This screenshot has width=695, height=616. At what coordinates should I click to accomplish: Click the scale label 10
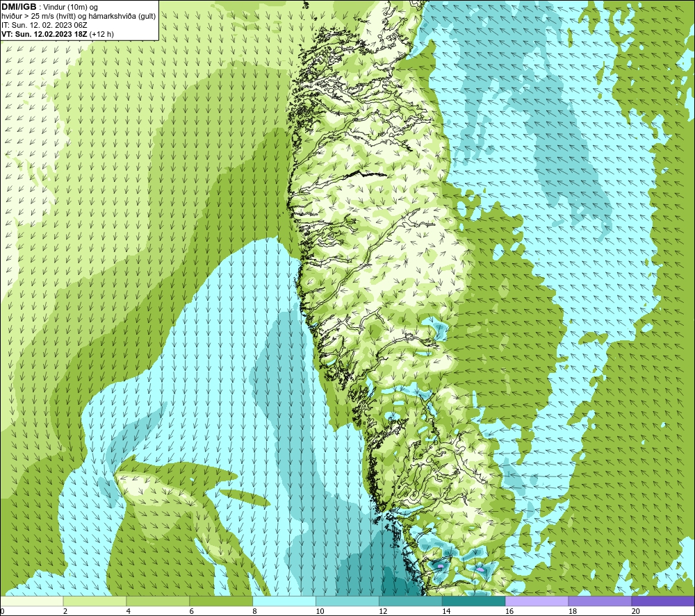point(320,611)
